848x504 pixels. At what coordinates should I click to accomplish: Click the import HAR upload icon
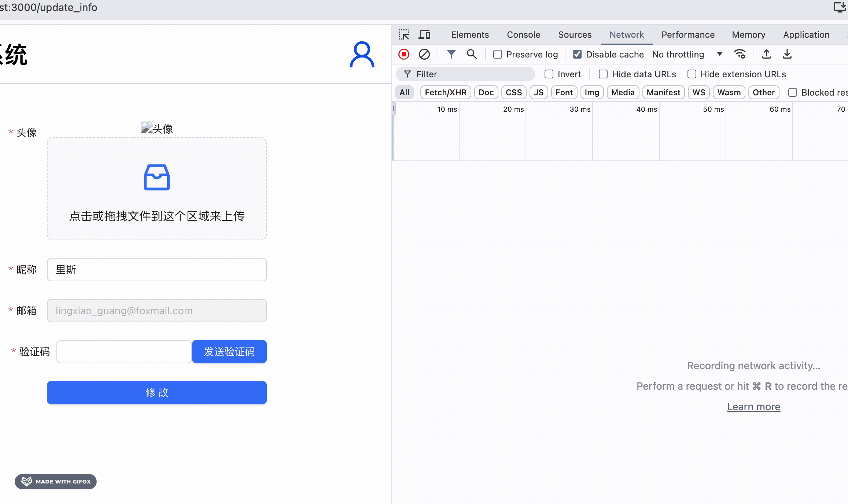pyautogui.click(x=766, y=54)
